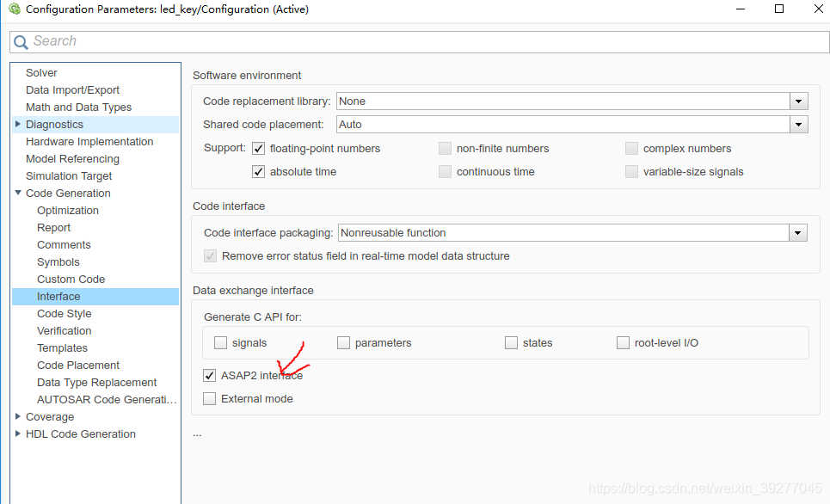Screen dimensions: 830x504
Task: Select the Code Generation category
Action: point(68,194)
